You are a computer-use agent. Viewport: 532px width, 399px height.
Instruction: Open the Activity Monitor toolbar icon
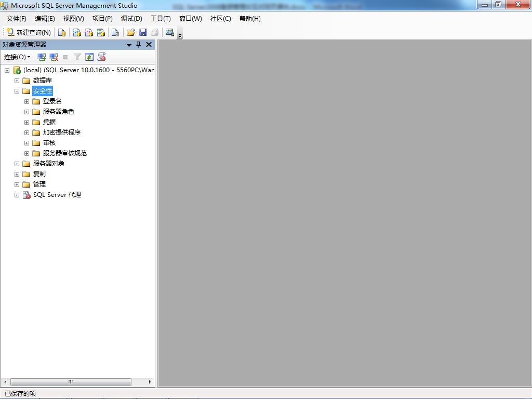pos(170,32)
